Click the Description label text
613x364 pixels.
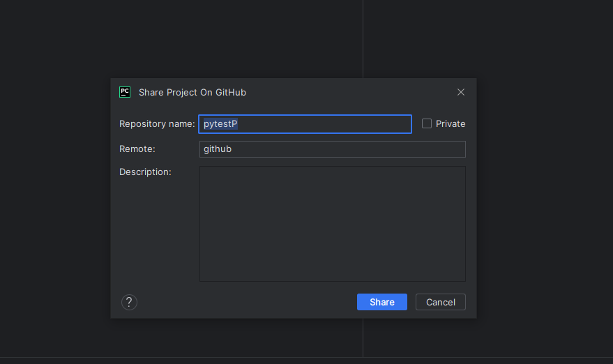coord(145,172)
